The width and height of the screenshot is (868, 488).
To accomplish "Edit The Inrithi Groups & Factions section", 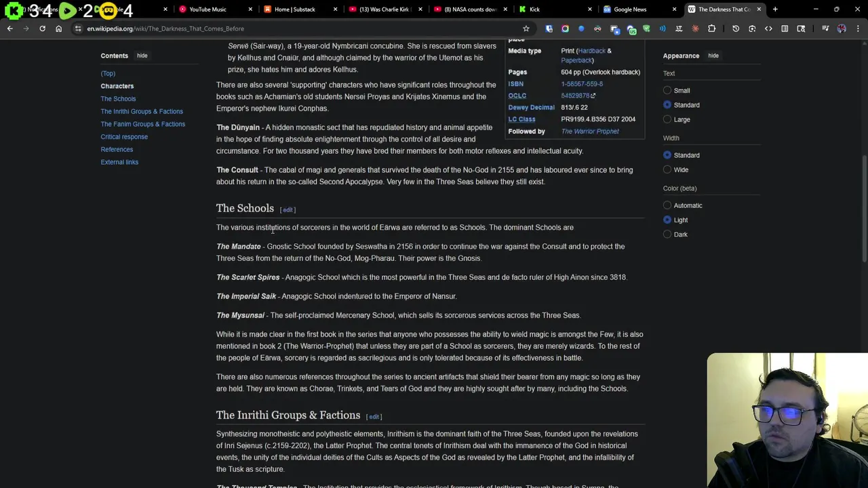I will point(374,417).
